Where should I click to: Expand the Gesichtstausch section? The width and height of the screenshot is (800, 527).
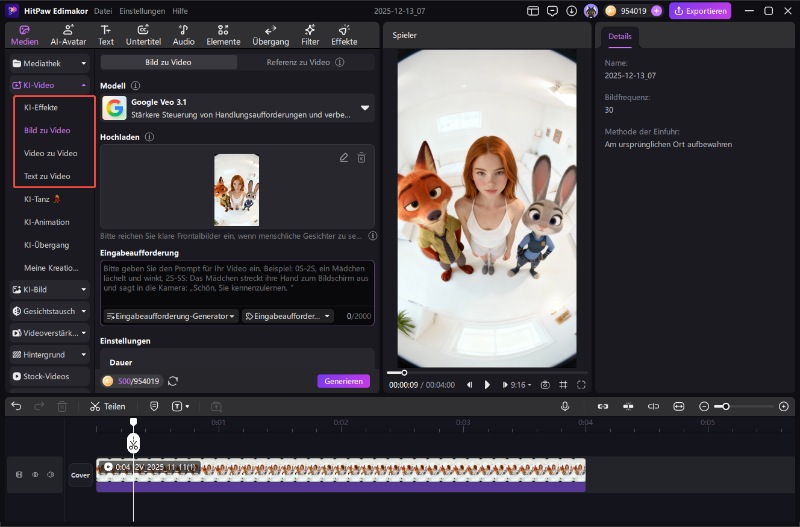50,311
